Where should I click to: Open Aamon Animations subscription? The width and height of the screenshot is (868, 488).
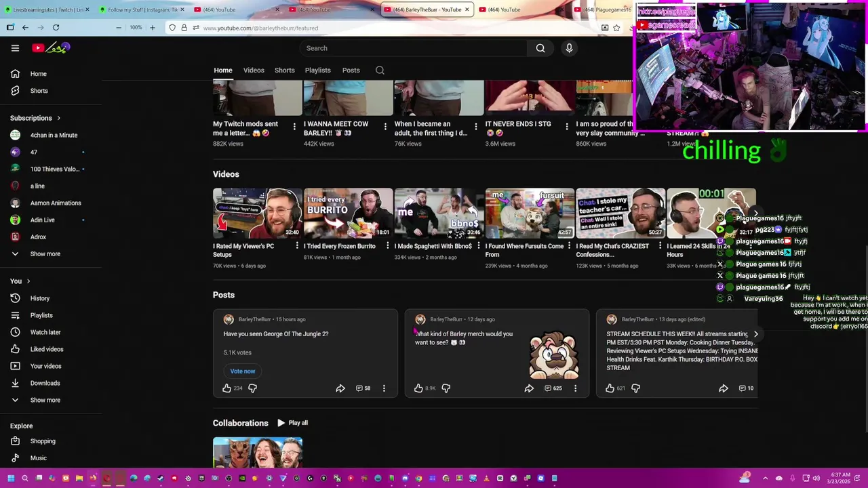click(56, 203)
